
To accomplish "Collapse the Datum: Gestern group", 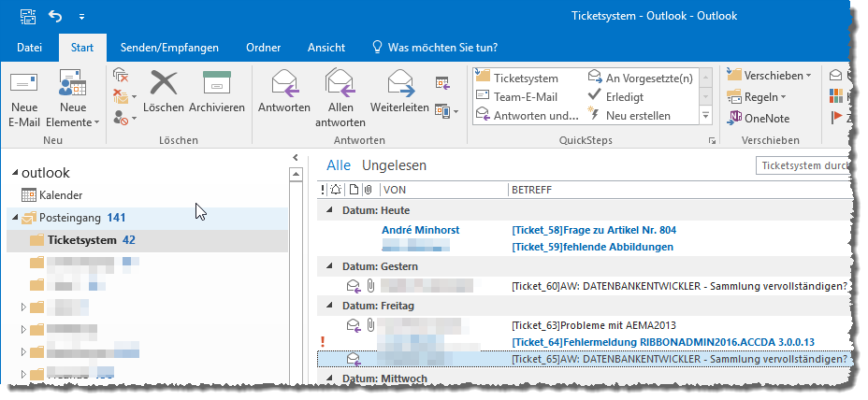I will pos(330,266).
